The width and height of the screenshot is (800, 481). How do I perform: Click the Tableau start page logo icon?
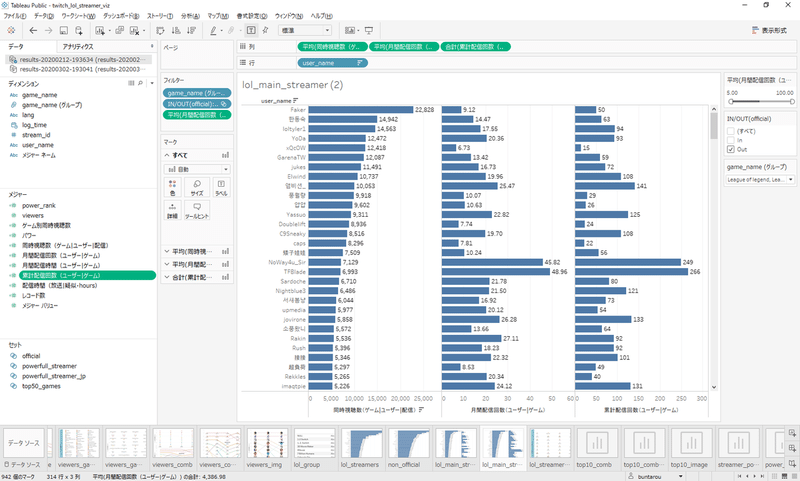pyautogui.click(x=11, y=31)
